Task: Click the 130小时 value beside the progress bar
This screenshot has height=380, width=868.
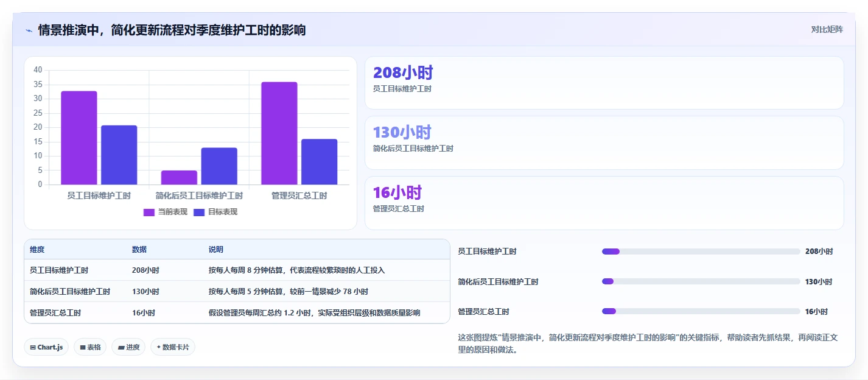Action: point(819,281)
